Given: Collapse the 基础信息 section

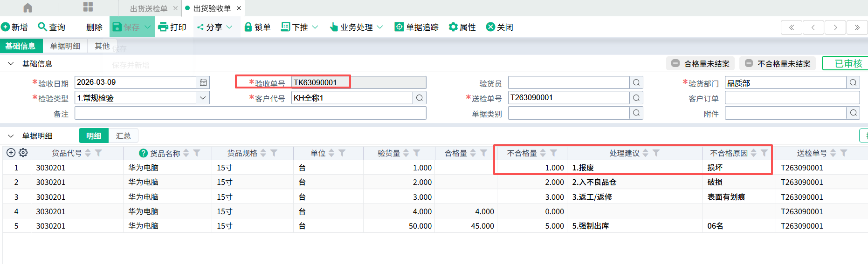Looking at the screenshot, I should click(11, 64).
